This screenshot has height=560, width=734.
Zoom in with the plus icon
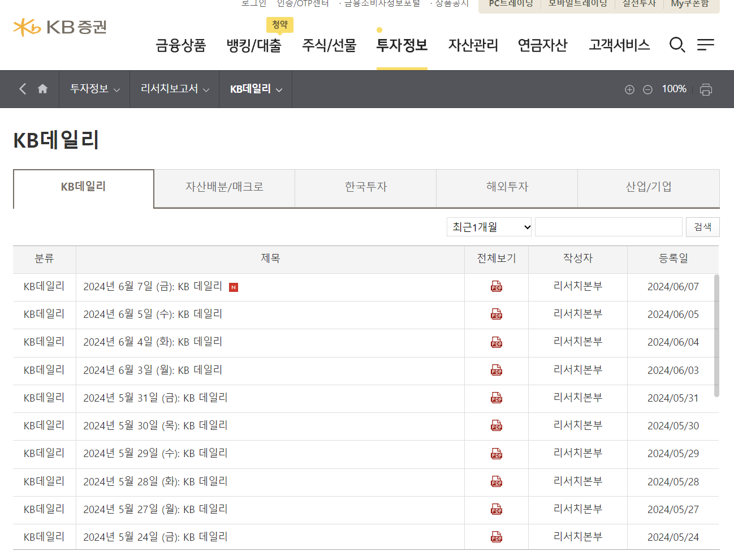[x=629, y=89]
